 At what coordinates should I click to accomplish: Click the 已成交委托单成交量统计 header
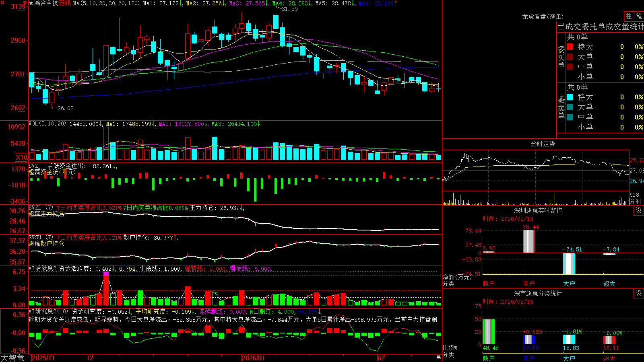[601, 27]
